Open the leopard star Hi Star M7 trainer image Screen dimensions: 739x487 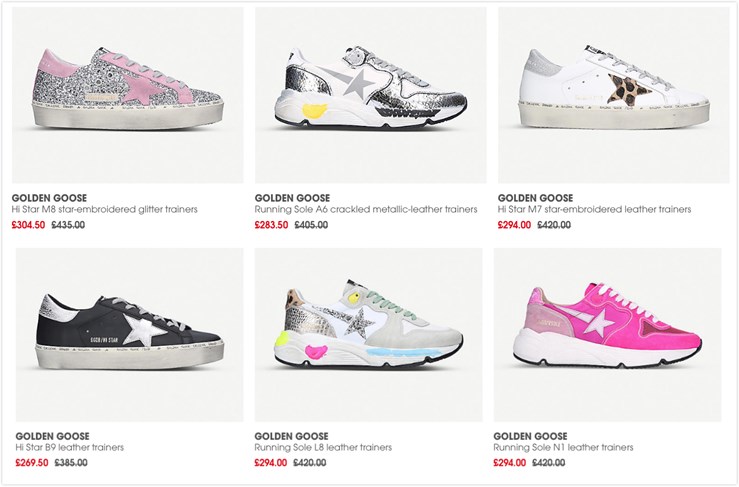tap(614, 95)
